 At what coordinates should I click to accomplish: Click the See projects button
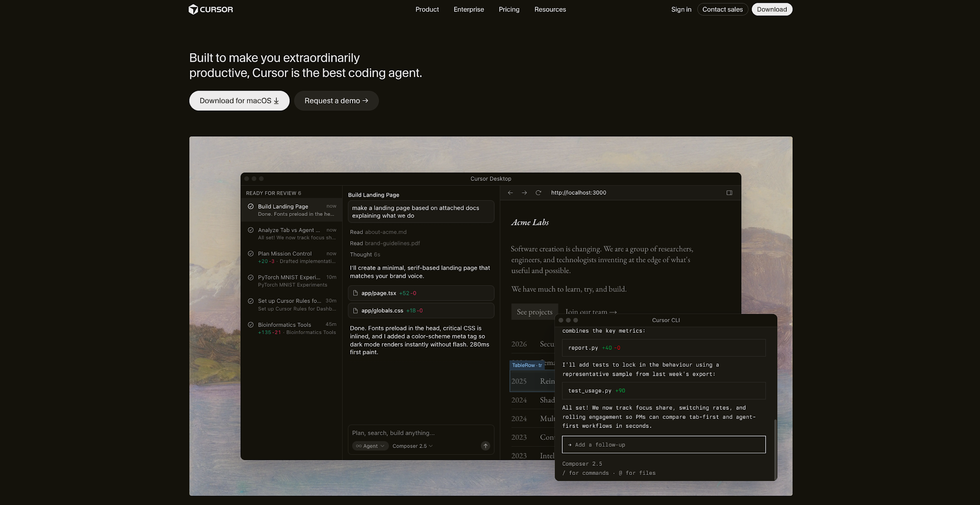tap(535, 312)
